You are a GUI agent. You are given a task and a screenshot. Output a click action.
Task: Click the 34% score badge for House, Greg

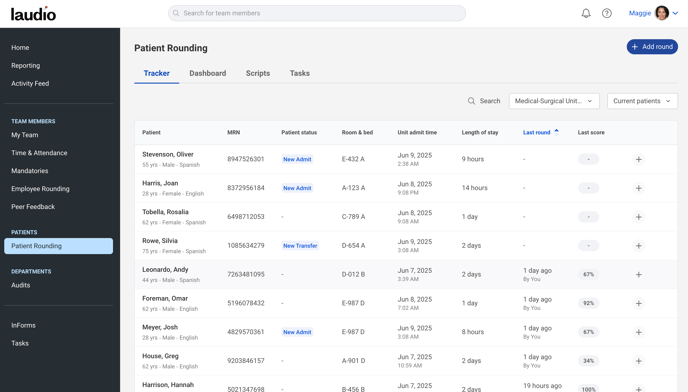coord(588,361)
